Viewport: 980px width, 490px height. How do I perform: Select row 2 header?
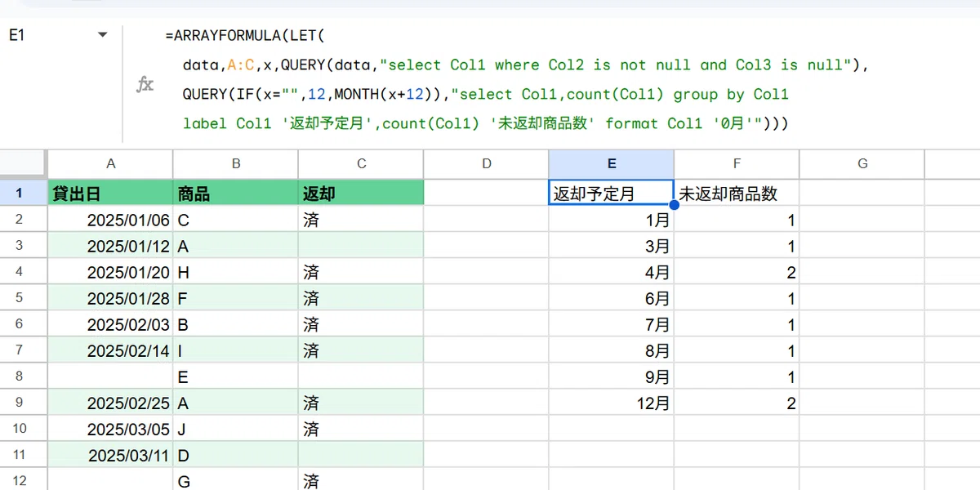[21, 219]
